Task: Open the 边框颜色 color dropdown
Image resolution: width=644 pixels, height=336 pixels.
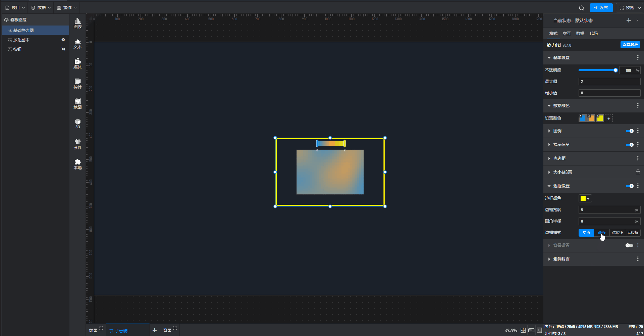Action: [585, 199]
